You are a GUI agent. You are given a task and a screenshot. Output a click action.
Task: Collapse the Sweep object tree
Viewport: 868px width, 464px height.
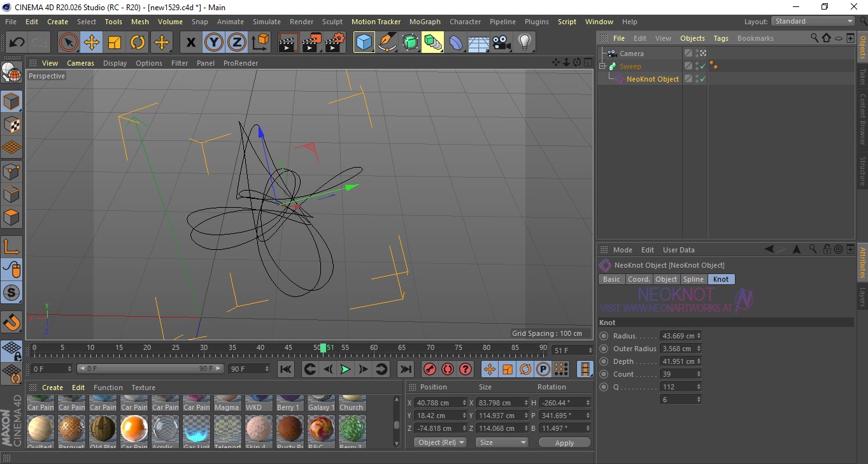pos(602,66)
